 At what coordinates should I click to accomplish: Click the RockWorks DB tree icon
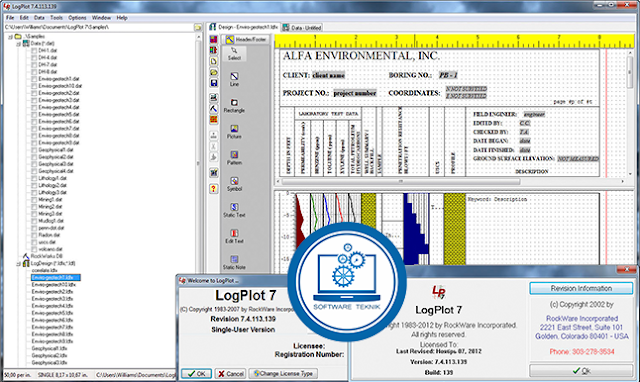pos(26,256)
